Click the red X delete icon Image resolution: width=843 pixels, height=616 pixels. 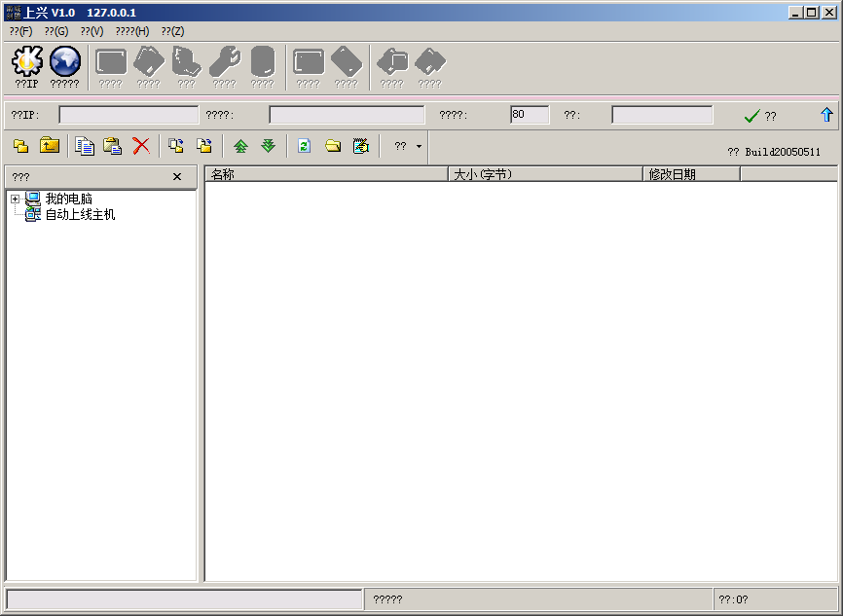tap(141, 146)
